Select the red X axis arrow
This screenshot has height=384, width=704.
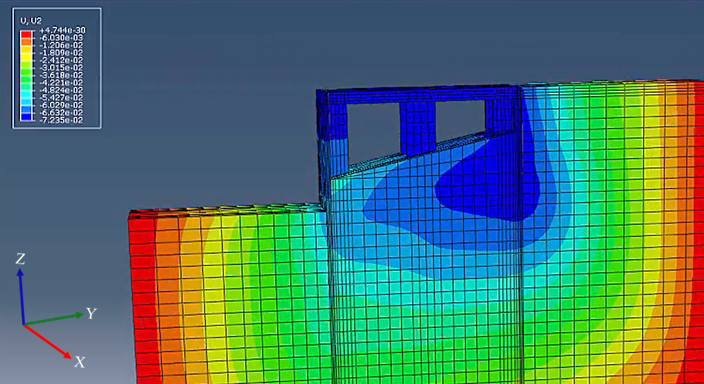(x=47, y=341)
